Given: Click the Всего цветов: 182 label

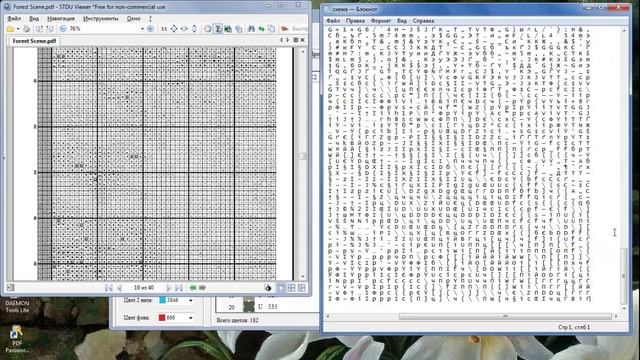Looking at the screenshot, I should (x=237, y=320).
